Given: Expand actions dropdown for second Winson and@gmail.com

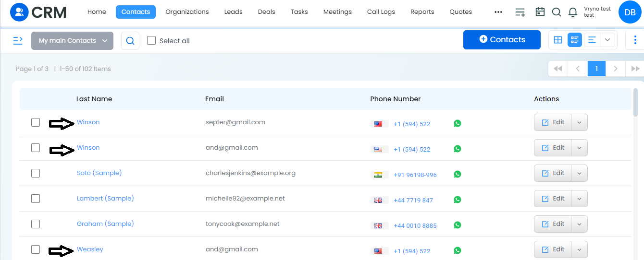Looking at the screenshot, I should (x=579, y=148).
